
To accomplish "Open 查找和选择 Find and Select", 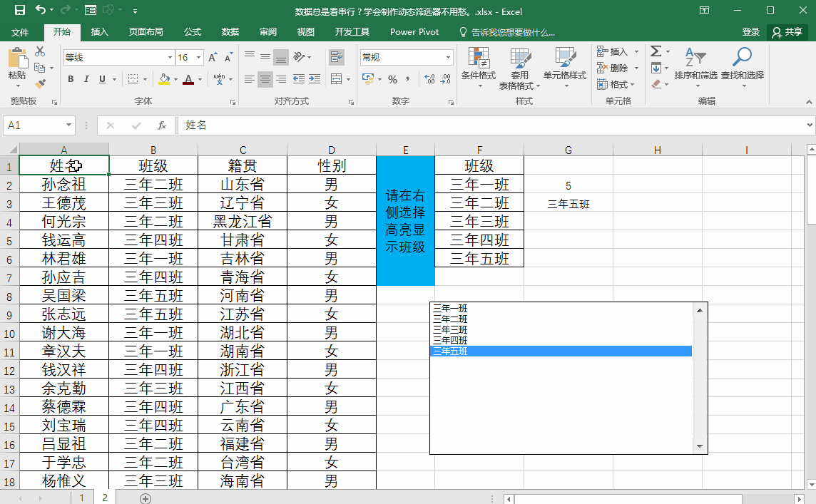I will coord(742,66).
